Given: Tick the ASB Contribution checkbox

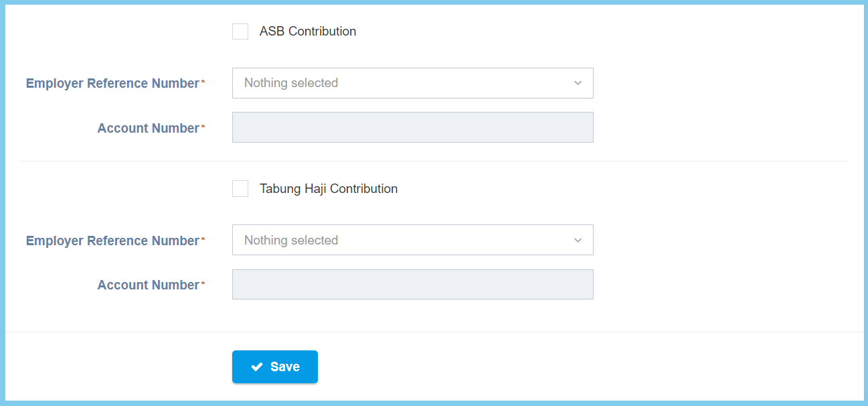Looking at the screenshot, I should coord(240,31).
